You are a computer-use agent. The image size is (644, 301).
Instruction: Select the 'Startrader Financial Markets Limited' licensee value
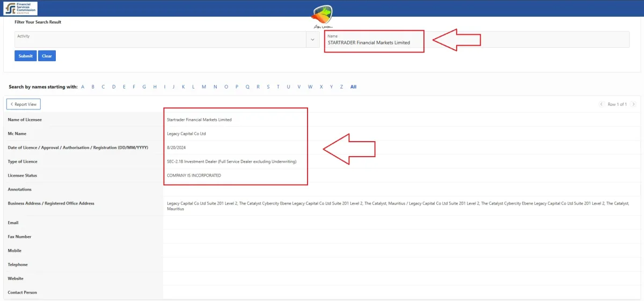click(199, 120)
